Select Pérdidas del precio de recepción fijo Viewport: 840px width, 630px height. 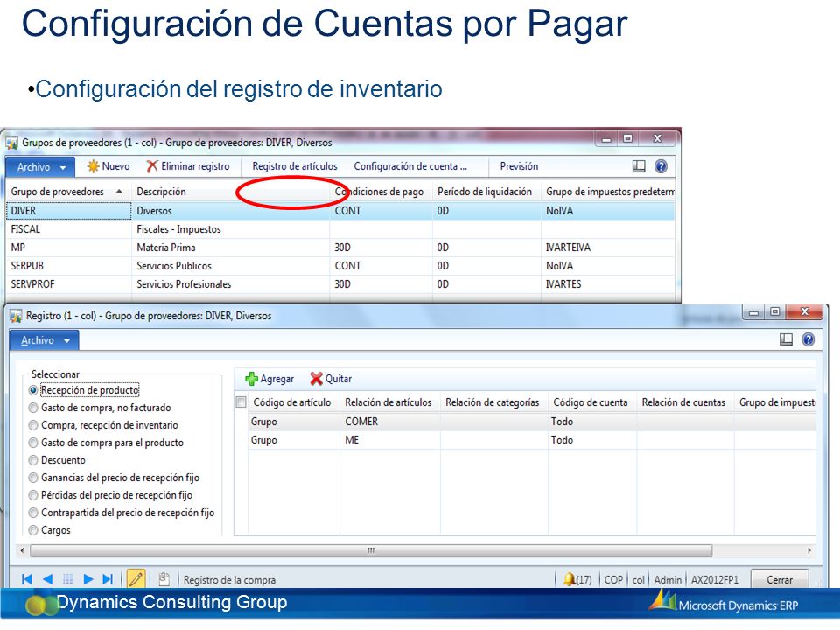pos(33,495)
